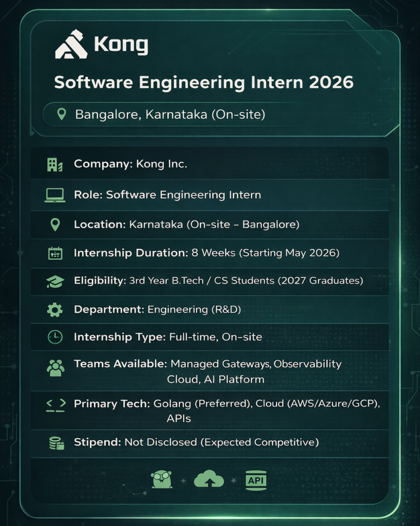Click the Stipend: Not Disclosed row text
Viewport: 420px width, 526px height.
point(196,442)
